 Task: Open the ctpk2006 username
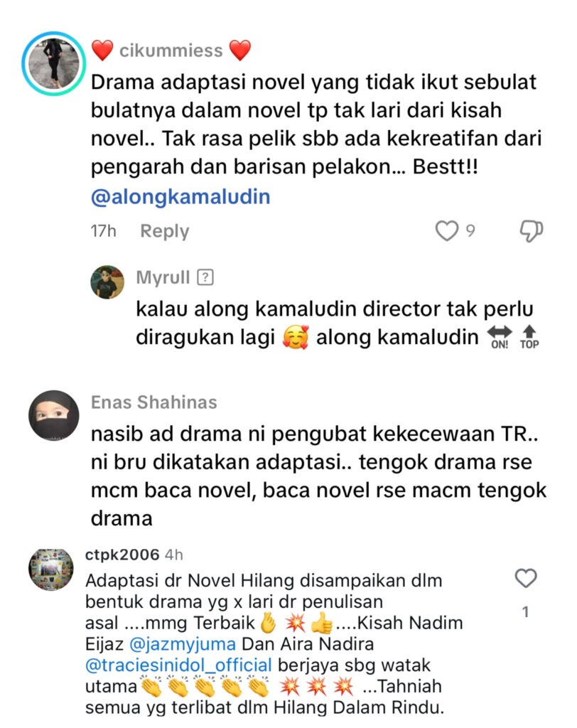click(122, 555)
